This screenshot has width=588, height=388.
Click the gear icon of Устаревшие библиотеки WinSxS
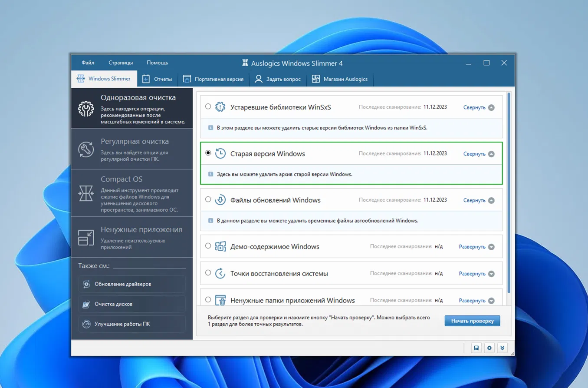point(220,107)
